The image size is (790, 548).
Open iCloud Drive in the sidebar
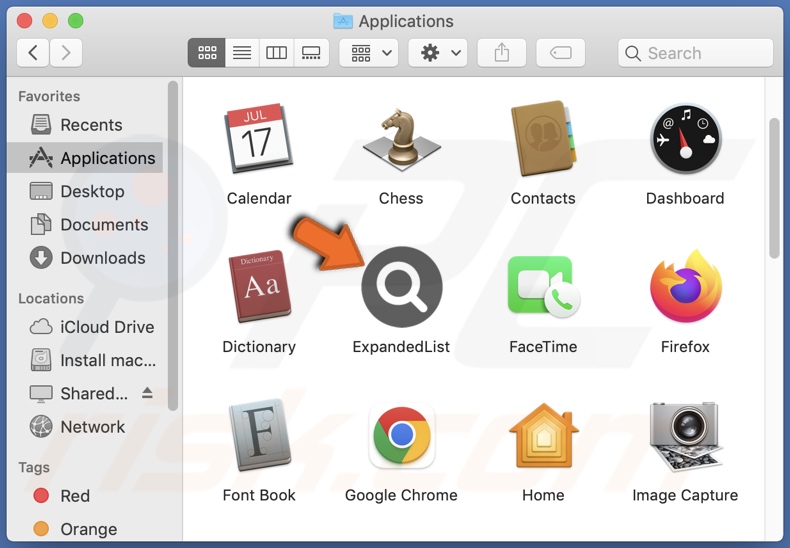tap(85, 327)
